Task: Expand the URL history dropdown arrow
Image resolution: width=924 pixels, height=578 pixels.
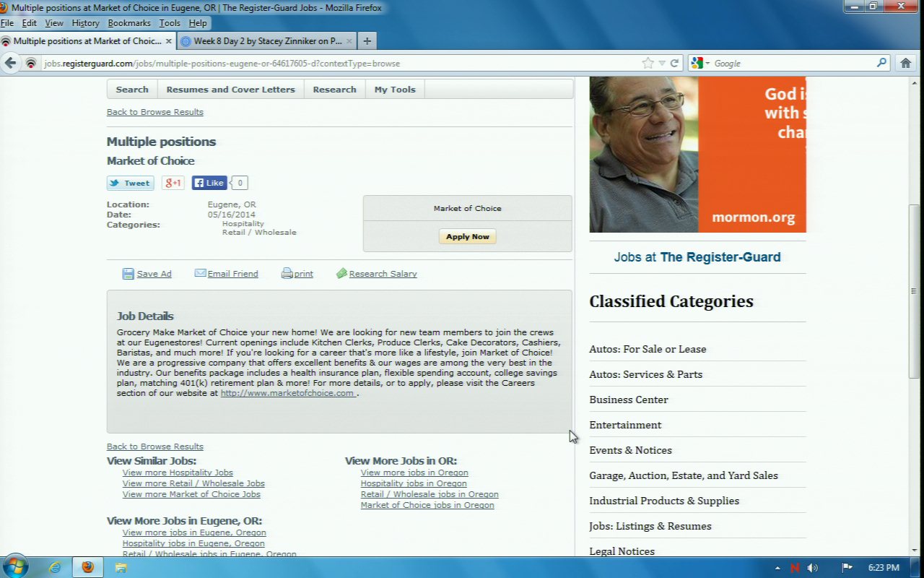Action: [x=661, y=63]
